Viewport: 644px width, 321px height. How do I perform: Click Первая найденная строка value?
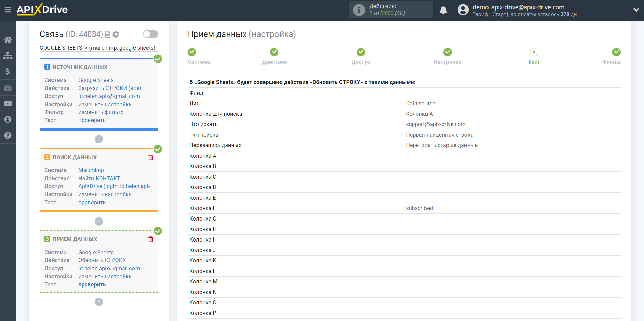[x=440, y=135]
